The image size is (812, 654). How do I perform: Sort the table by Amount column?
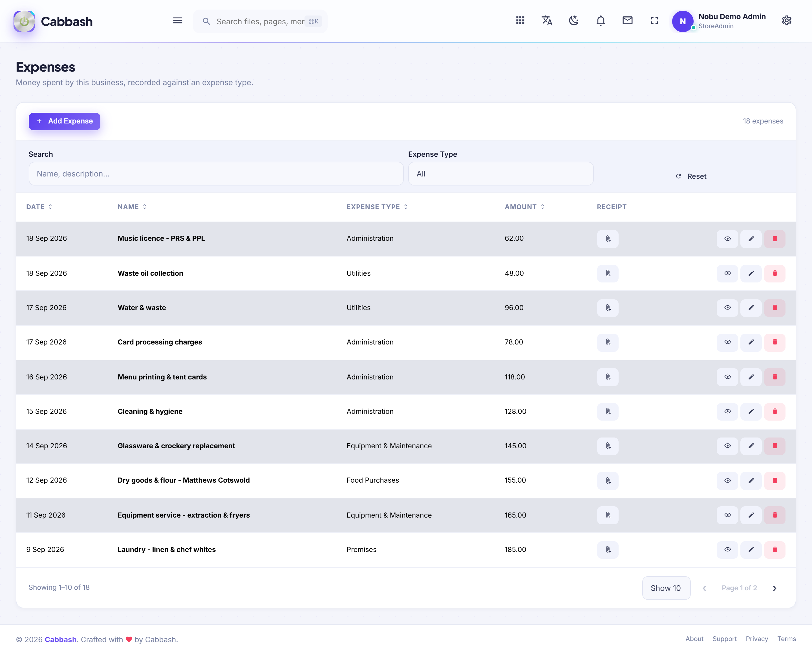524,207
